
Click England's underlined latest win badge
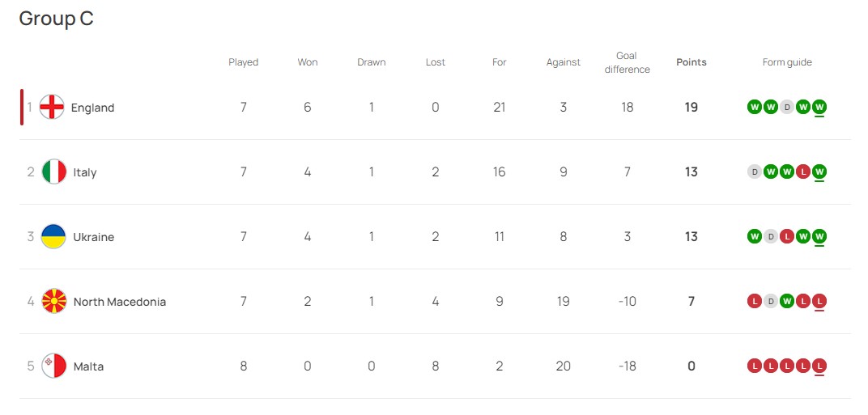pos(819,107)
